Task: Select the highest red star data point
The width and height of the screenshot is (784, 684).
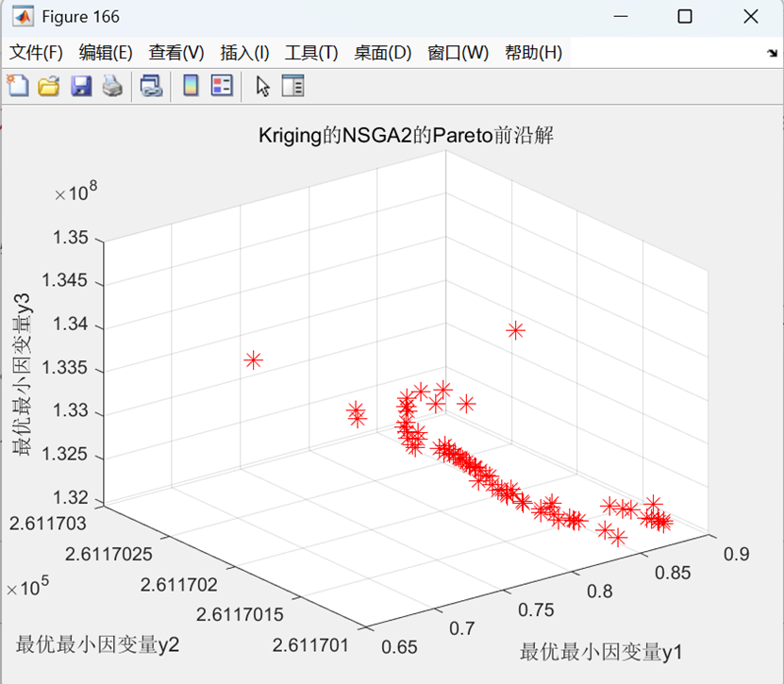Action: pos(515,330)
